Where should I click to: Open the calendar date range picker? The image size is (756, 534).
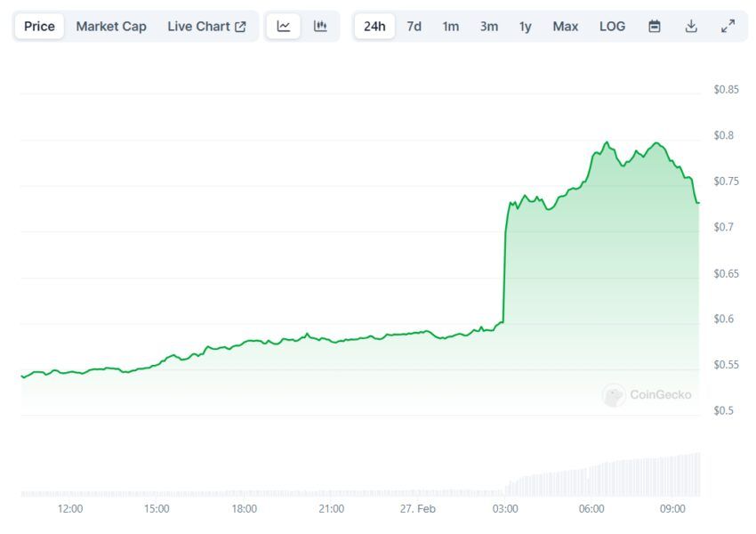(x=655, y=26)
